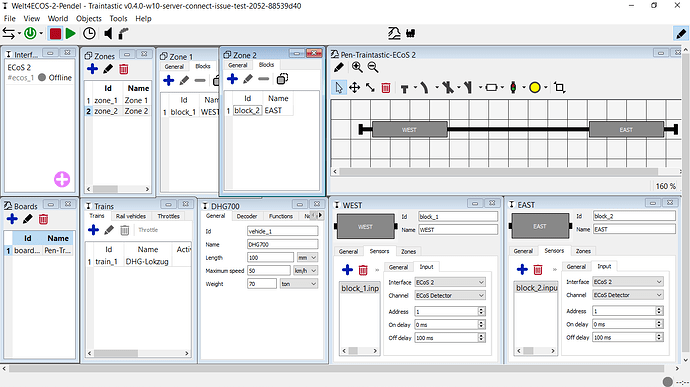
Task: Click Off delay stepper in EAST window
Action: [x=659, y=337]
